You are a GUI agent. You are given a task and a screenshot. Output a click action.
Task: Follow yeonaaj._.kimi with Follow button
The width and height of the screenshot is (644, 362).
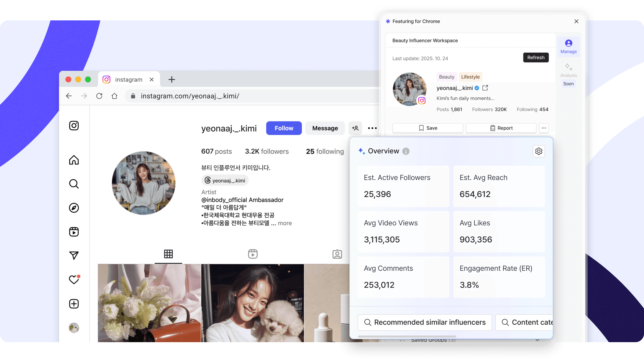[284, 128]
